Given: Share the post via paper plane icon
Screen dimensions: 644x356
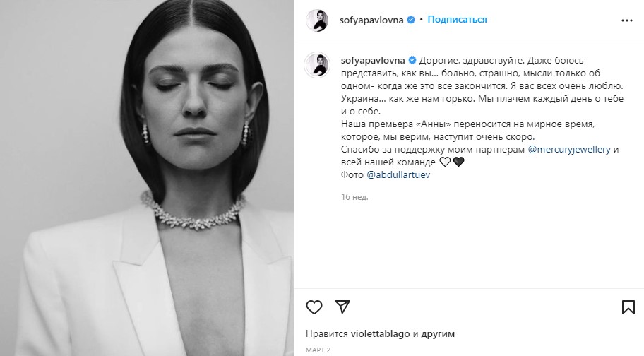Looking at the screenshot, I should point(342,307).
